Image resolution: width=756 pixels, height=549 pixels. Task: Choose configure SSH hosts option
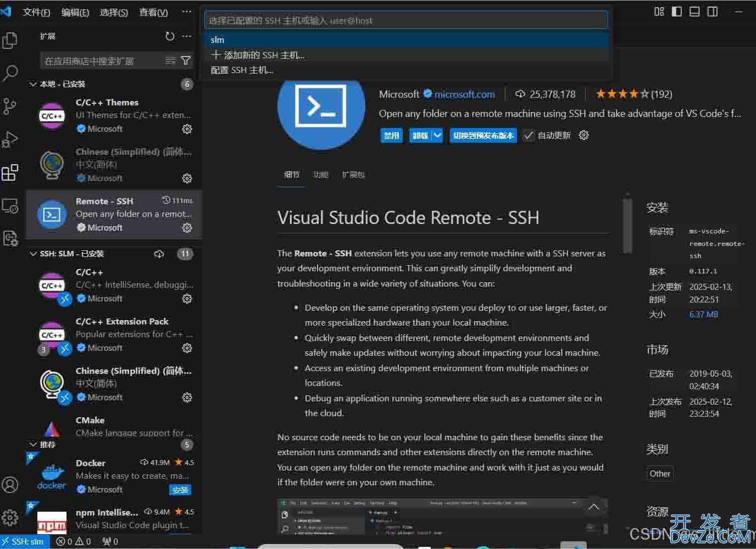(407, 70)
